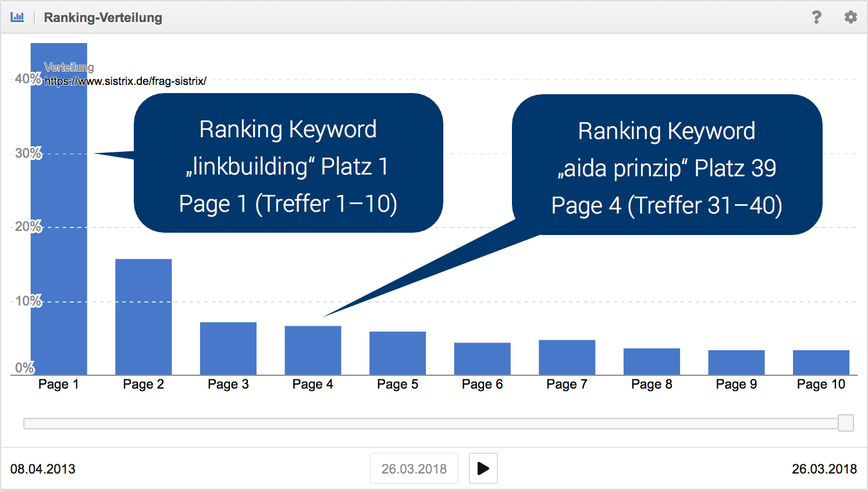The height and width of the screenshot is (491, 868).
Task: Click the Ranking-Verteilung panel title
Action: tap(103, 17)
